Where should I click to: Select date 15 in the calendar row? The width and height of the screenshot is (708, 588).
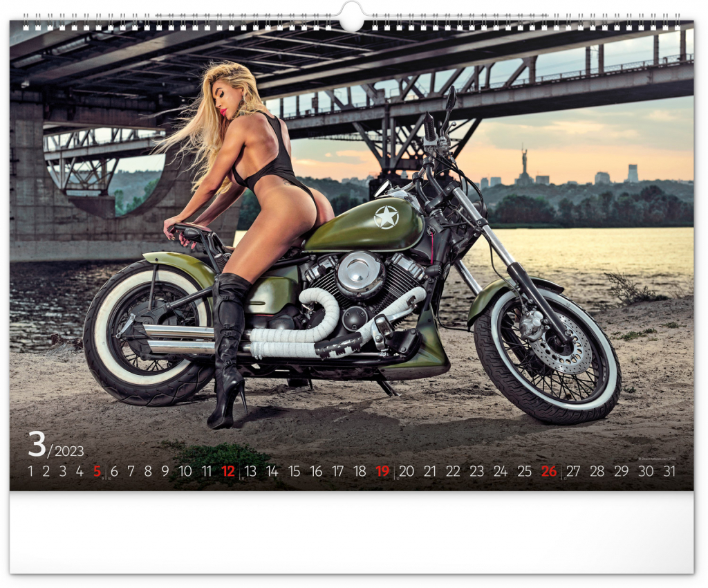coord(294,471)
